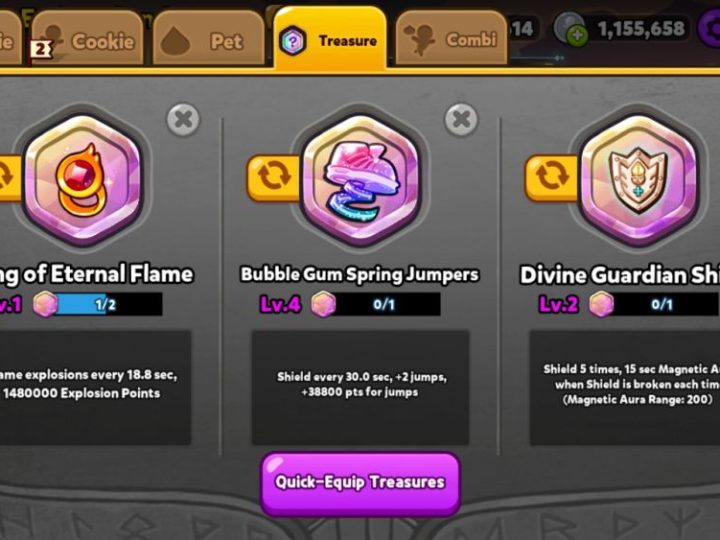This screenshot has height=540, width=720.
Task: Swap the Bubble Gum Spring Jumpers treasure
Action: tap(274, 177)
